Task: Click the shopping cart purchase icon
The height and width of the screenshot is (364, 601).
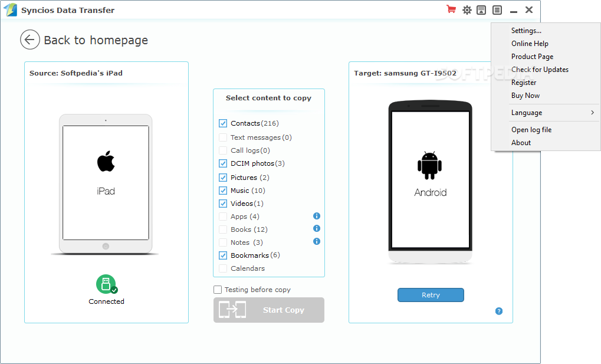Action: (451, 9)
